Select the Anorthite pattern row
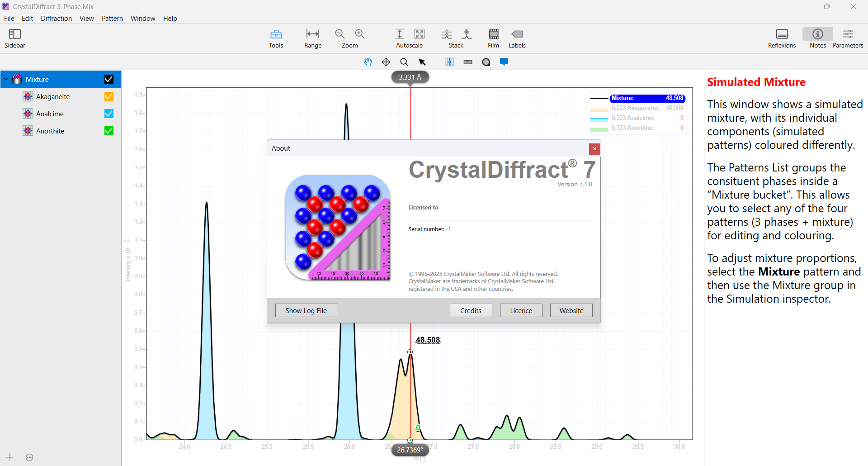Image resolution: width=868 pixels, height=466 pixels. (x=61, y=131)
